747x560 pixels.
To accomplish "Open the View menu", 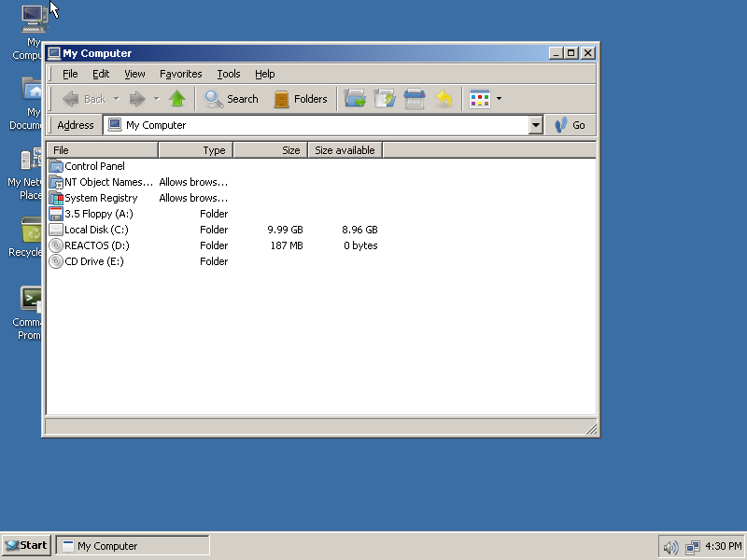I will pyautogui.click(x=134, y=74).
